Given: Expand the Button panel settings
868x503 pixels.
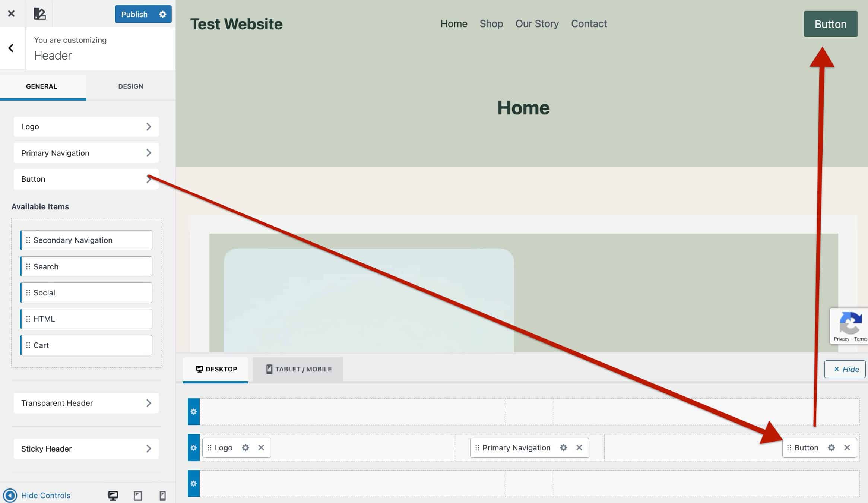Looking at the screenshot, I should (86, 179).
